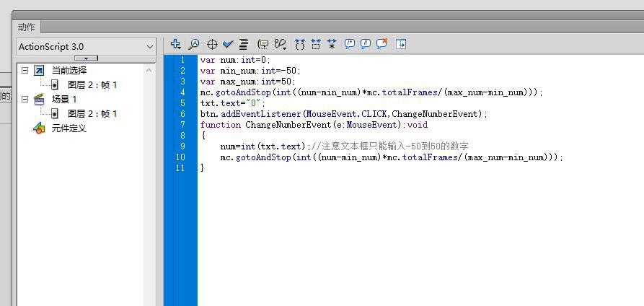Select the 元件定义 tree item

coord(69,128)
